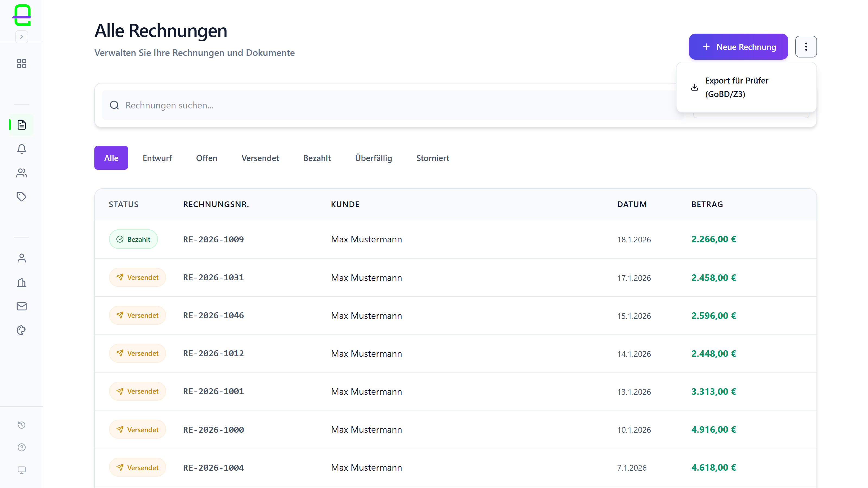This screenshot has height=488, width=868.
Task: Click the history clock icon
Action: pyautogui.click(x=22, y=425)
